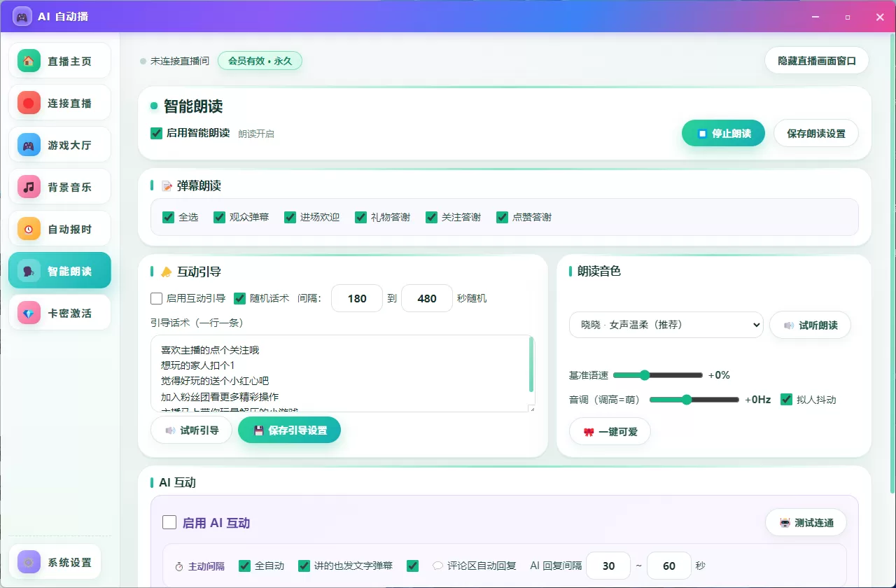Click the ribbon bow icon in 一键可爱
This screenshot has width=896, height=588.
[x=589, y=432]
